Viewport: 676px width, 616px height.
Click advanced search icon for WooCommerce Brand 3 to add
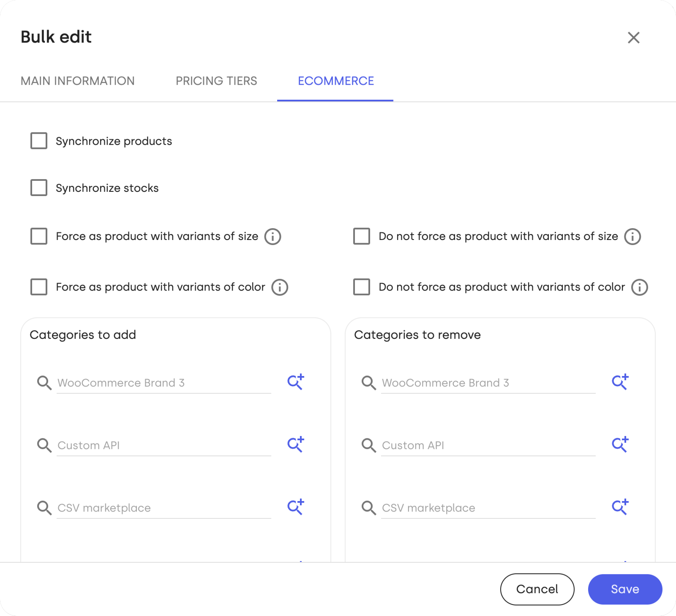pyautogui.click(x=296, y=382)
